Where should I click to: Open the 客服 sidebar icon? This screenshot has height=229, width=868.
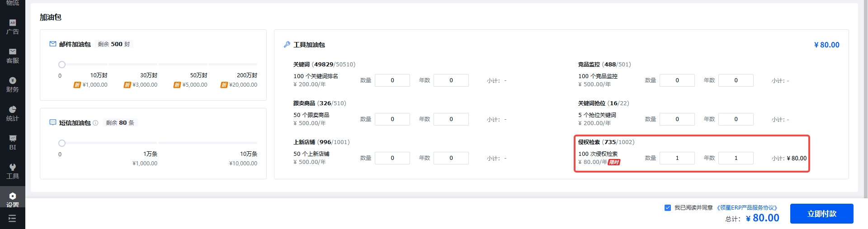(13, 56)
